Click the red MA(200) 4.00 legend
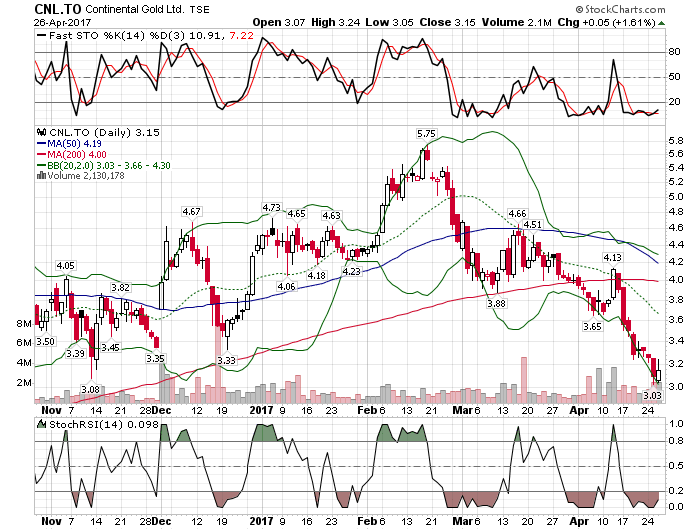Viewport: 700px width, 530px height. click(71, 154)
